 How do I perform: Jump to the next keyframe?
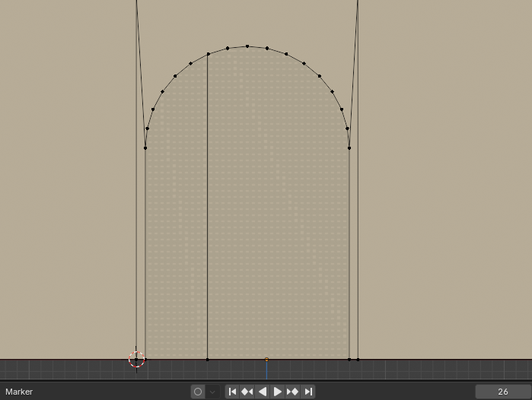[292, 392]
